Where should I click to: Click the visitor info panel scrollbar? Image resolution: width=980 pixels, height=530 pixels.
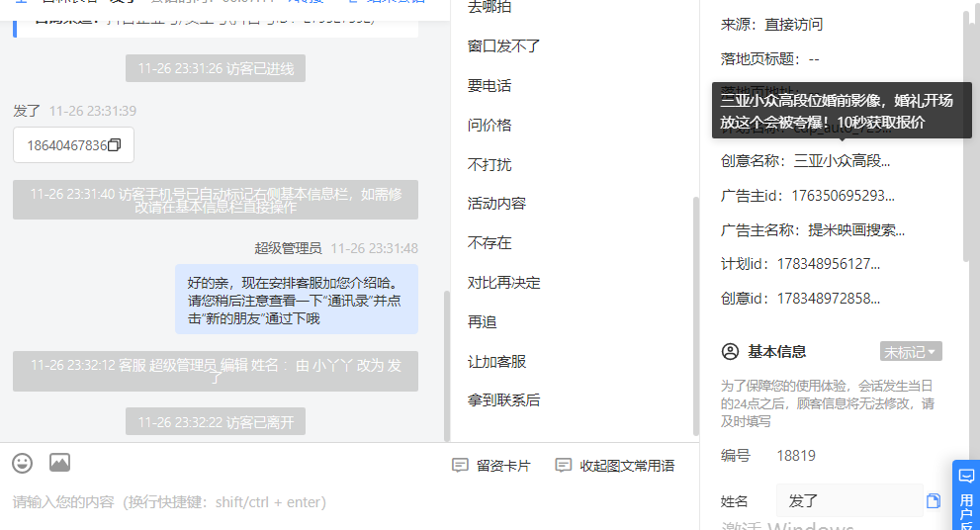(x=966, y=134)
